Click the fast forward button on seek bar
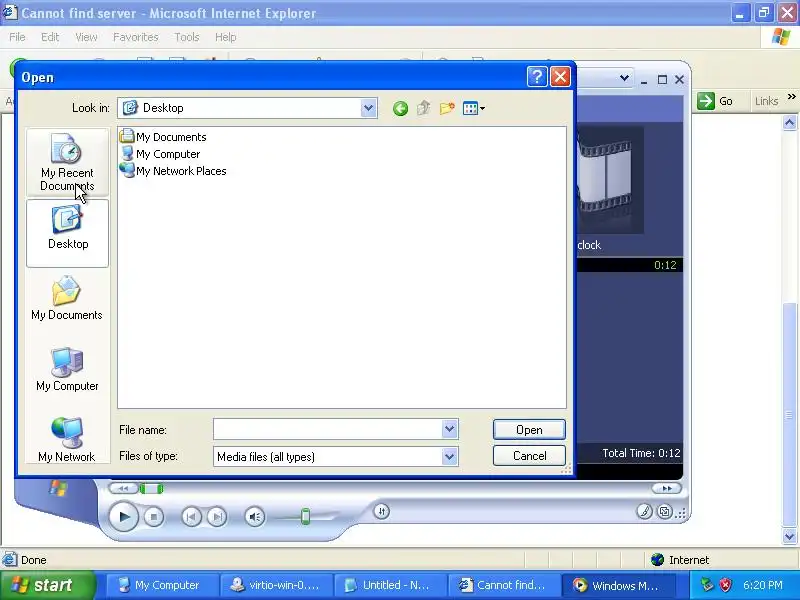800x600 pixels. point(667,489)
